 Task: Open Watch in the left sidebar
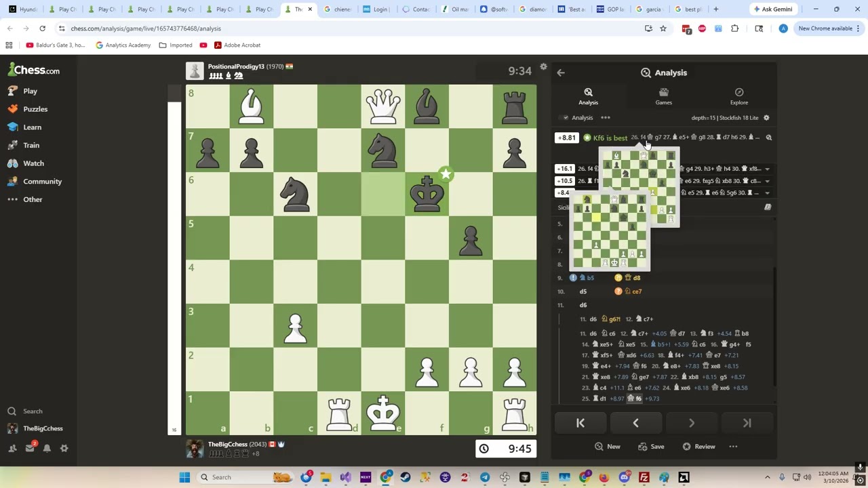coord(26,163)
